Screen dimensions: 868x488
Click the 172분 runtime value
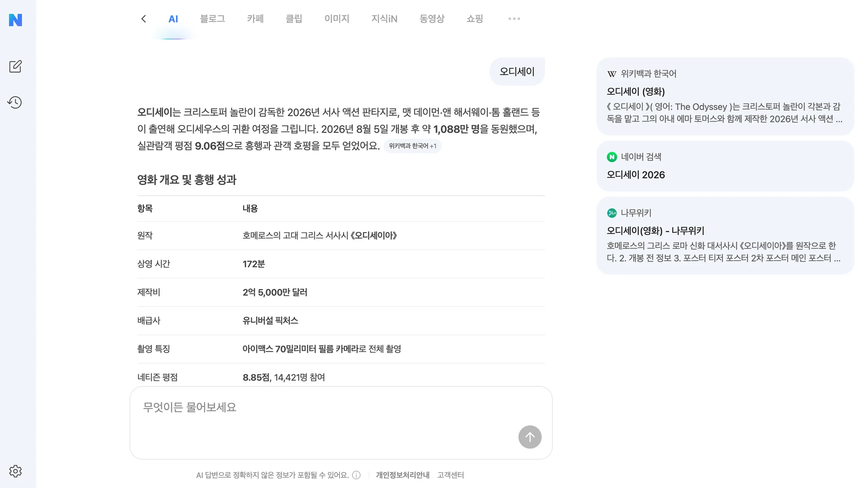pos(254,264)
